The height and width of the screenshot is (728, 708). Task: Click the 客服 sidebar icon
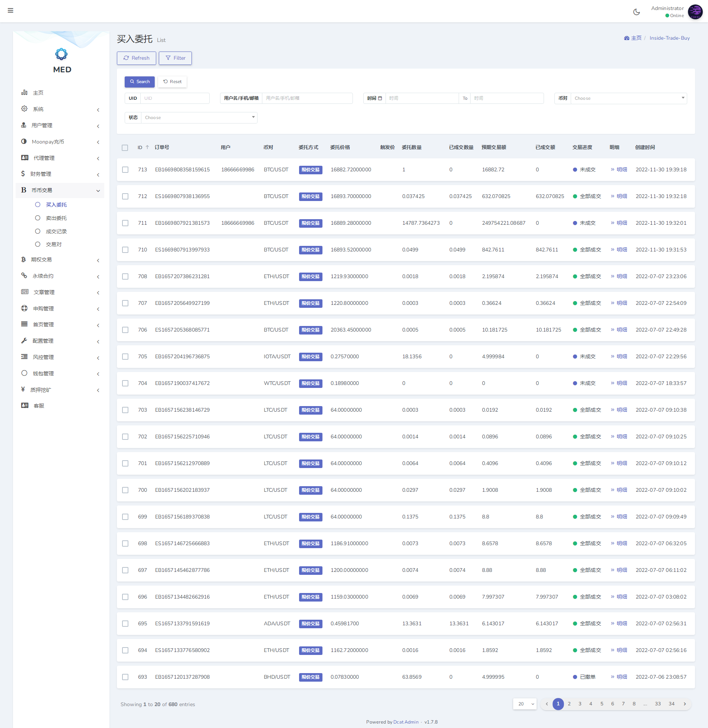tap(25, 405)
